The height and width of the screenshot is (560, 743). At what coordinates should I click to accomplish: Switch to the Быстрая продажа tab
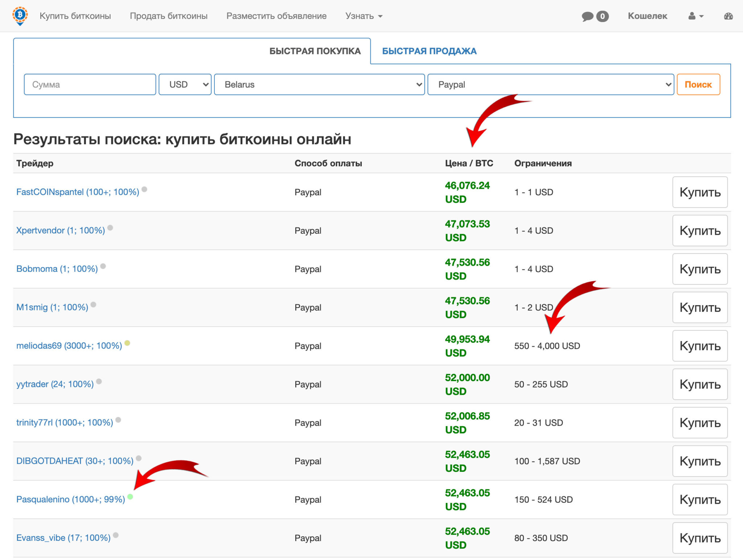click(x=429, y=51)
